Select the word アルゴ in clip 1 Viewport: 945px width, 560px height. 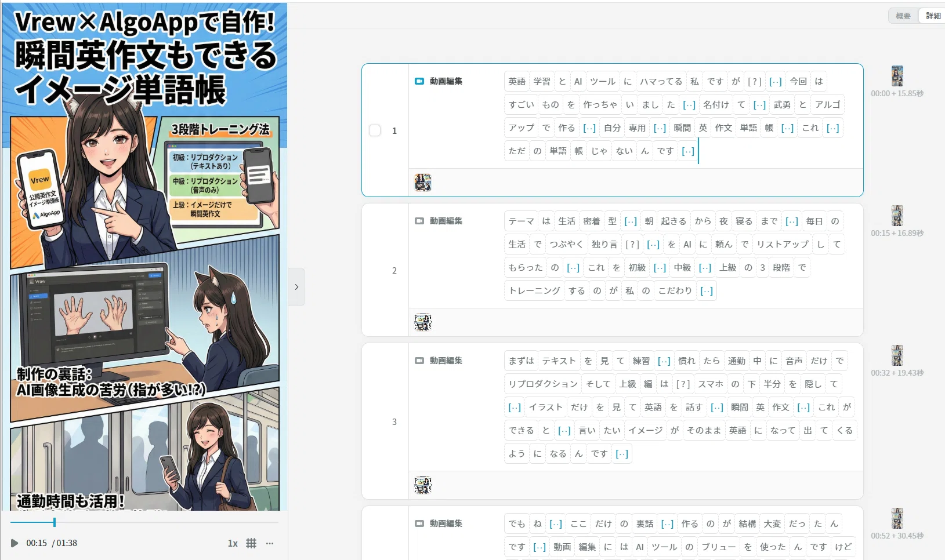[828, 105]
